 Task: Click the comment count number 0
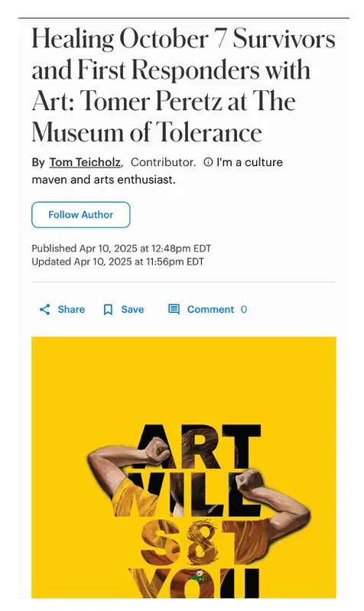pos(244,310)
